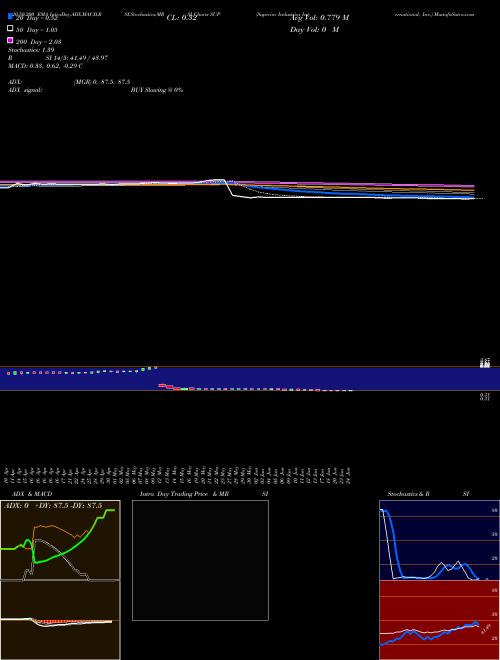Click the 'CL: 0.32' closing price label
This screenshot has height=660, width=500.
[x=181, y=18]
